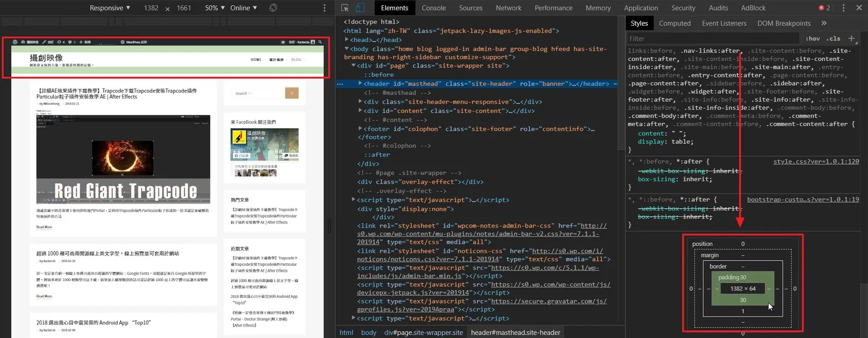
Task: Click the rotate viewport icon
Action: (x=273, y=8)
